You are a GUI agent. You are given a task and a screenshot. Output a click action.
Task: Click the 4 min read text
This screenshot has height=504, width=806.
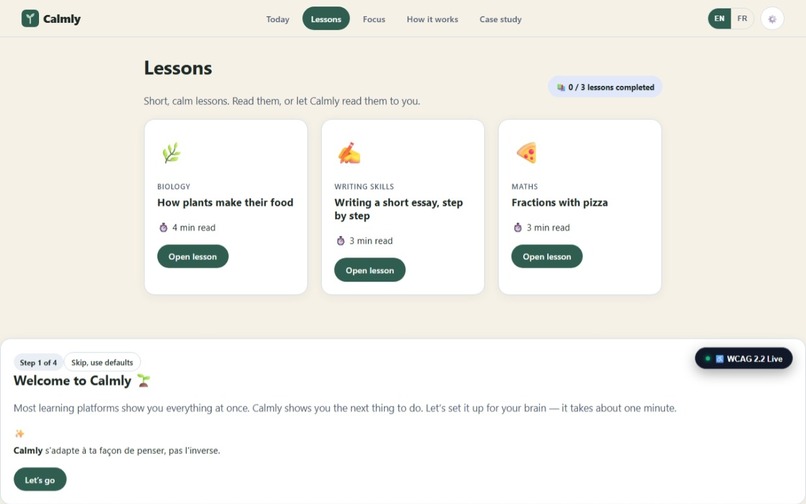(x=194, y=227)
